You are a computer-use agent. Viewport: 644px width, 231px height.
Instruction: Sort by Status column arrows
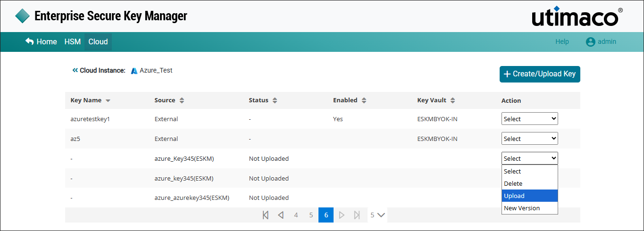coord(275,100)
